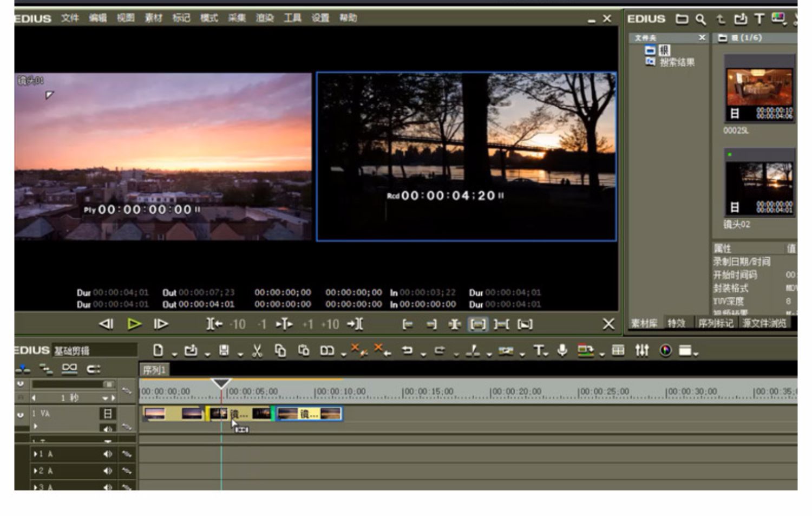Click the search icon in bin panel
Screen dimensions: 812x516
(700, 19)
